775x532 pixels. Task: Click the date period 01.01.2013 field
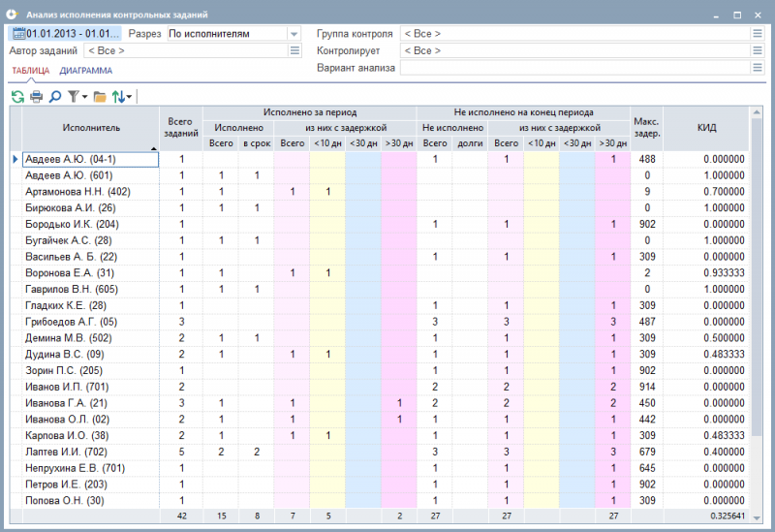pyautogui.click(x=65, y=34)
